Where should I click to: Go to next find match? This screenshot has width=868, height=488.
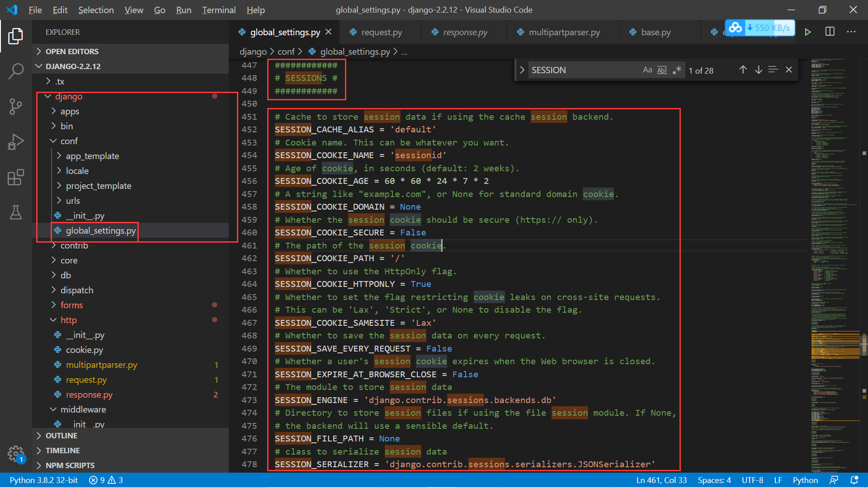coord(759,70)
